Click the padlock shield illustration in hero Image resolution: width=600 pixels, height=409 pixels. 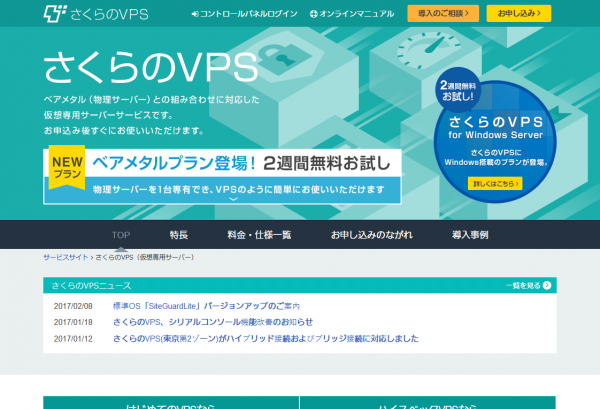284,57
